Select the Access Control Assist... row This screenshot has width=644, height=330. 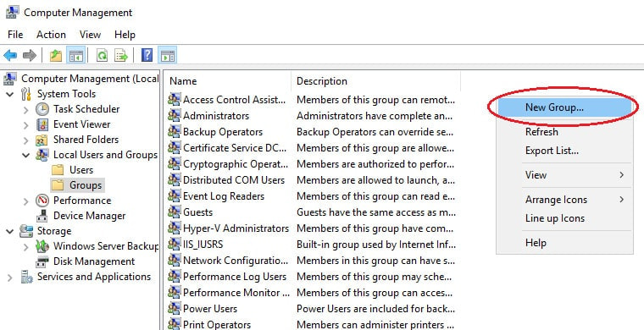(312, 100)
